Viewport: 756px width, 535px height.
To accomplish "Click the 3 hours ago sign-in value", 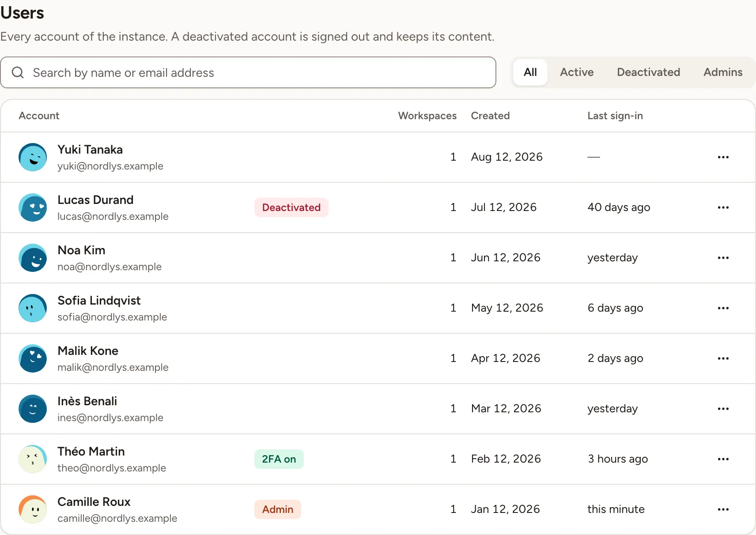I will coord(617,459).
